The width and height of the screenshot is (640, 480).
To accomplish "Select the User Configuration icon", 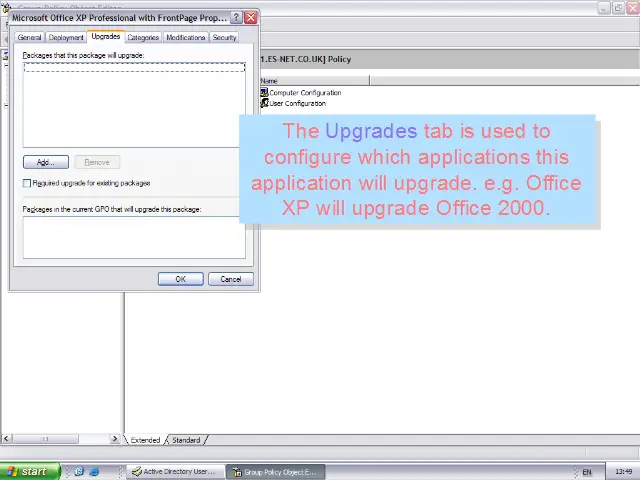I will pos(264,103).
